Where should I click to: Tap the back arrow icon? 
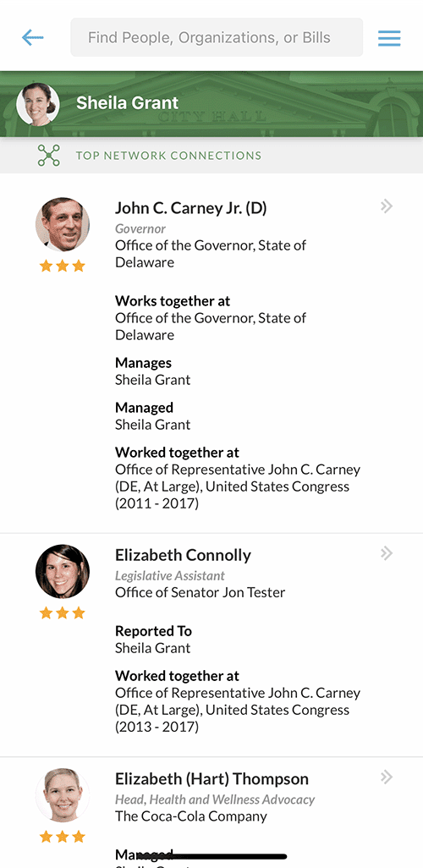click(x=33, y=37)
